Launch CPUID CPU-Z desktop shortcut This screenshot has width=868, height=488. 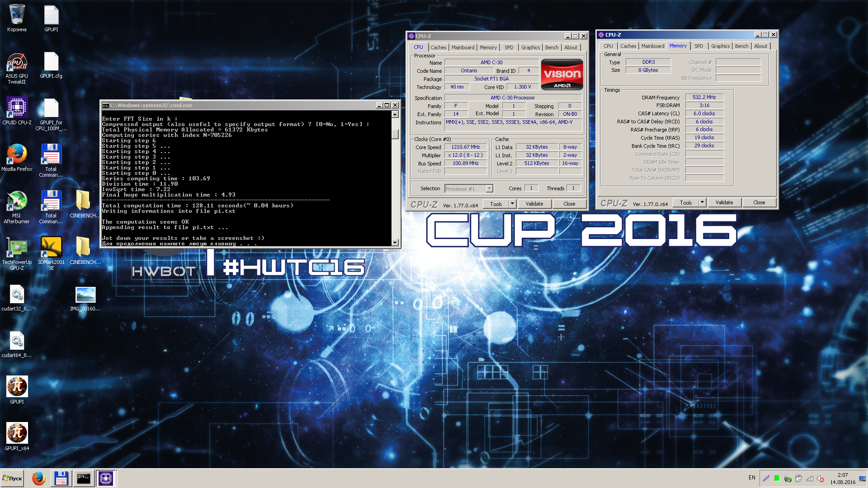17,111
